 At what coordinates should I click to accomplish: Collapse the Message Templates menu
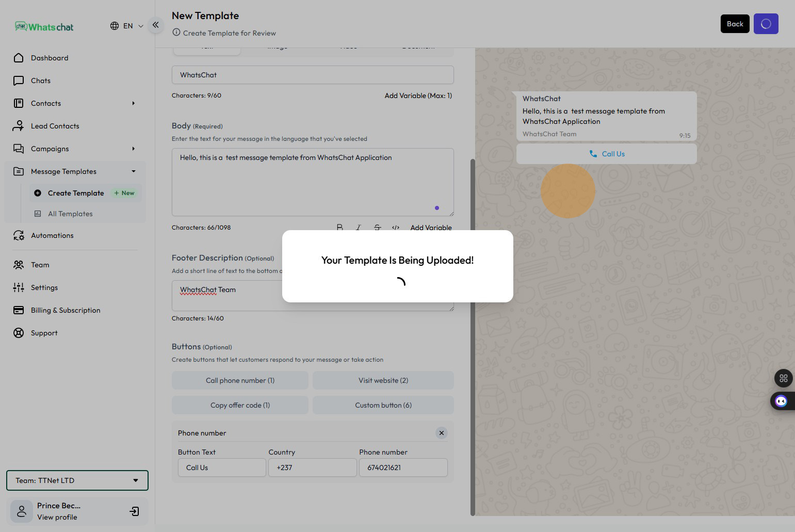point(133,171)
